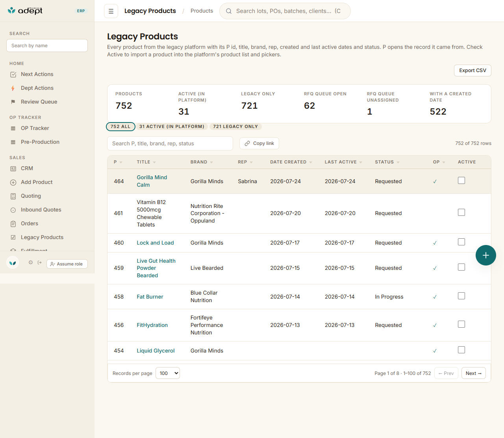Open Dept Actions via its lightning icon
The width and height of the screenshot is (504, 438).
tap(13, 88)
